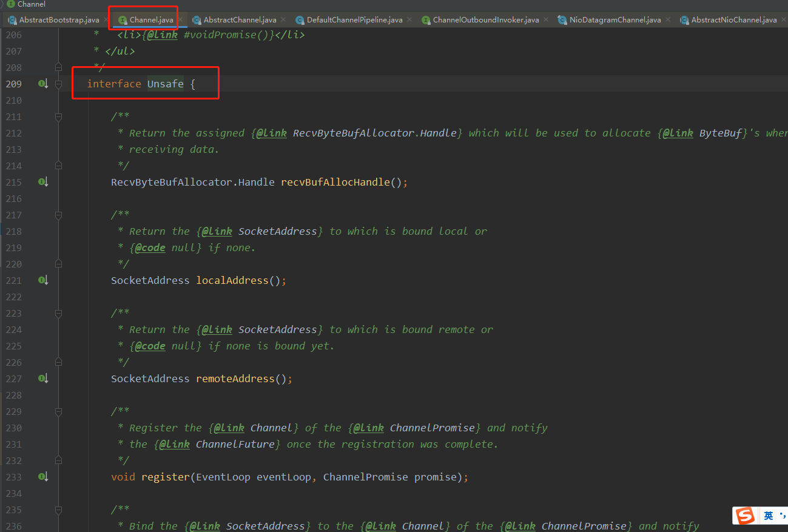
Task: Collapse the Javadoc fold marker at line 211
Action: 59,116
